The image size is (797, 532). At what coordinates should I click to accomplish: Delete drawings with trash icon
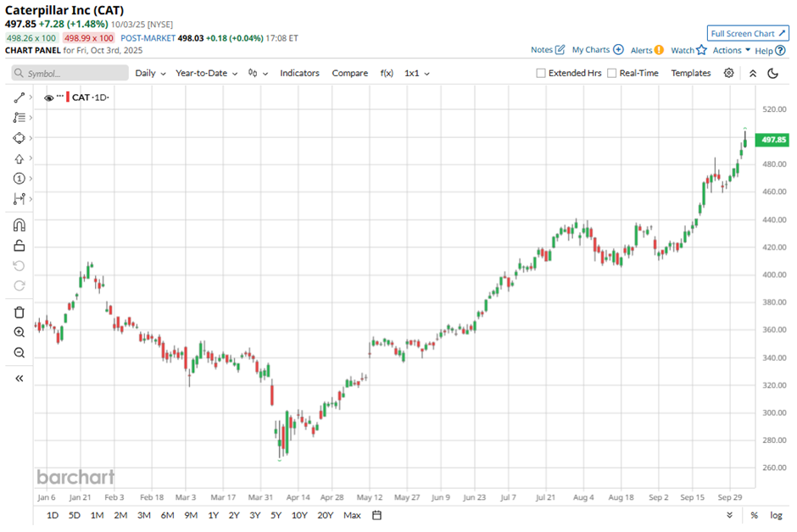coord(20,313)
